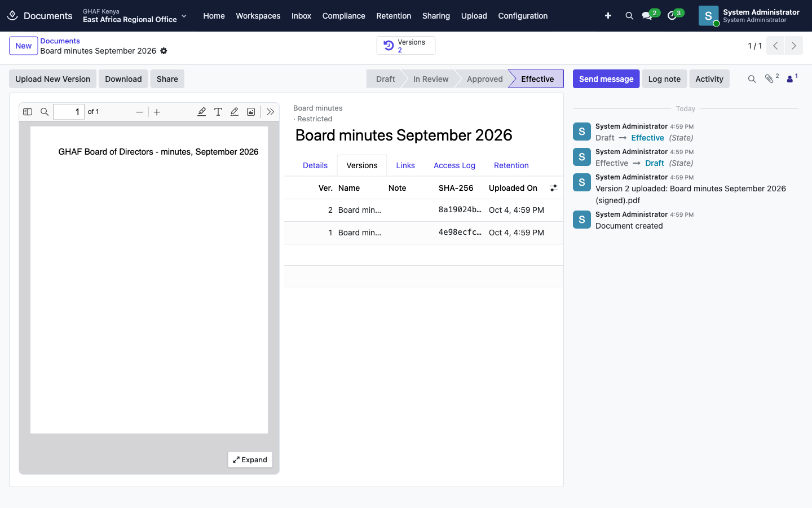Click the Send message button
The height and width of the screenshot is (508, 812).
pyautogui.click(x=606, y=79)
